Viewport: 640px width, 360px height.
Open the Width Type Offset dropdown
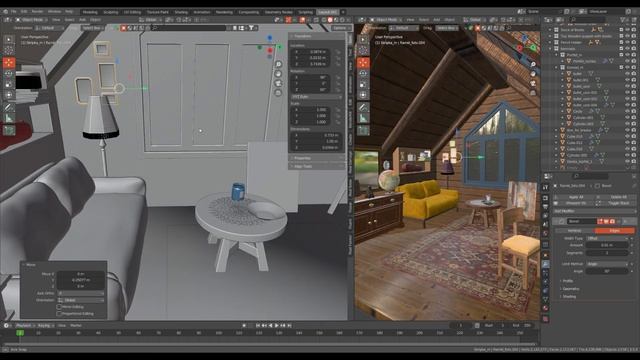607,238
